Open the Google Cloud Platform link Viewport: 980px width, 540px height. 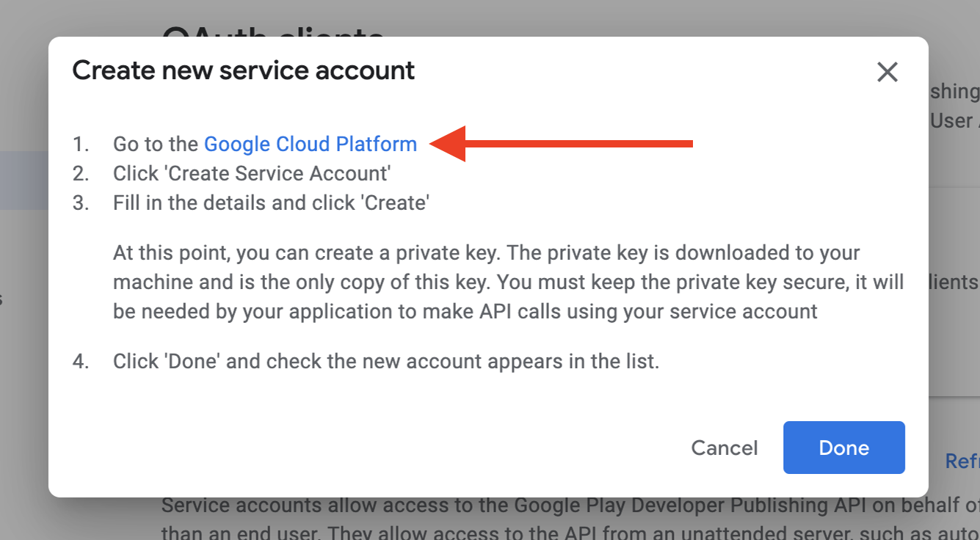click(x=310, y=144)
